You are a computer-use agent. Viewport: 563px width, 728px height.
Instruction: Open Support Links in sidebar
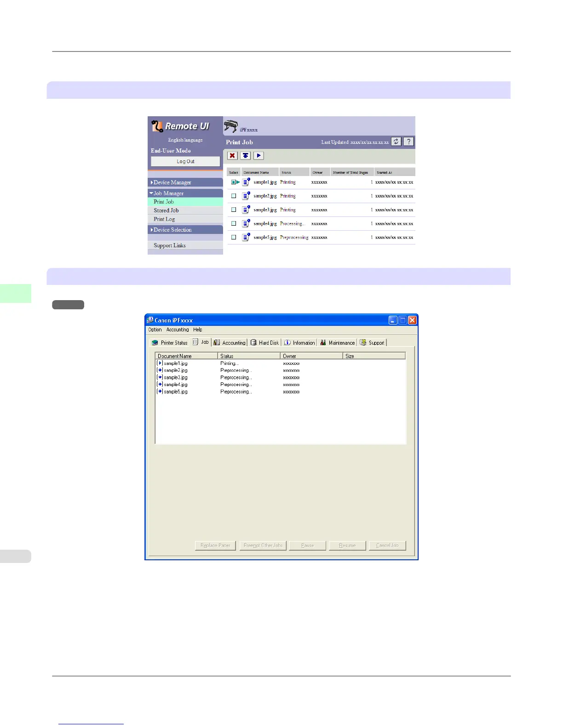185,245
